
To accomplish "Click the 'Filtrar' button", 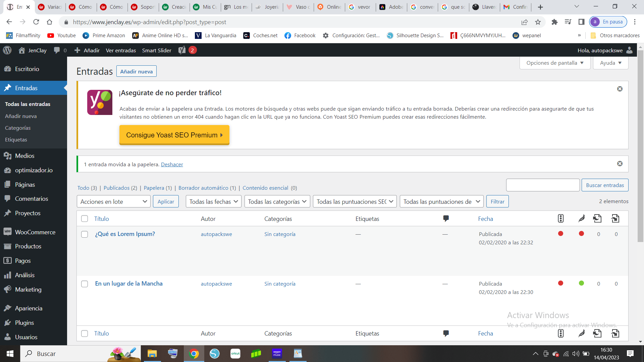I will [x=497, y=201].
